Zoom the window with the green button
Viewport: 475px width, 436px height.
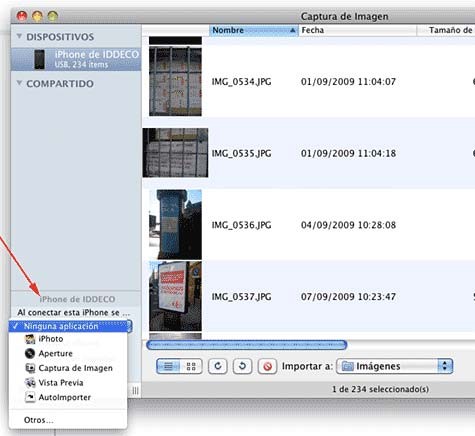coord(53,16)
